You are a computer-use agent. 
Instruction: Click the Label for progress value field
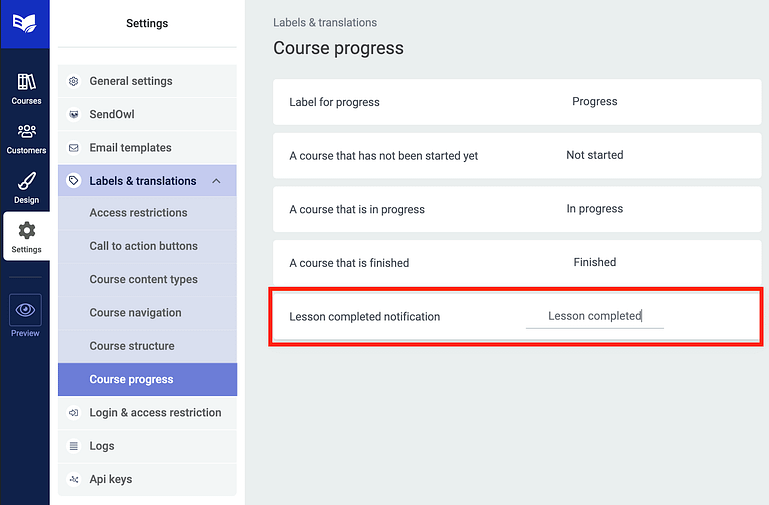point(594,102)
